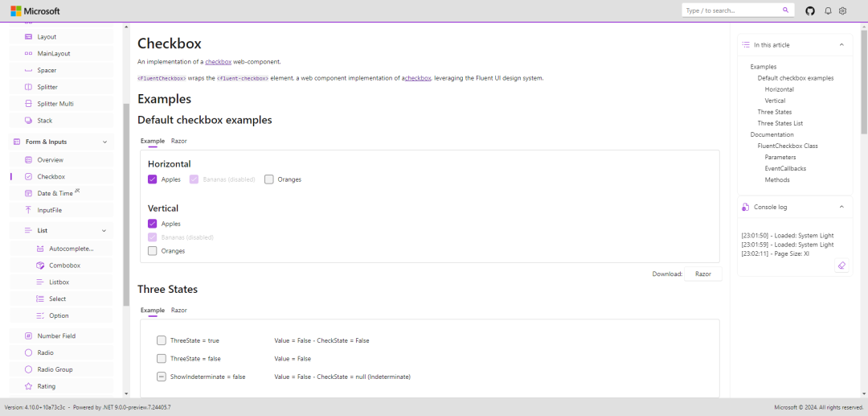Viewport: 868px width, 416px height.
Task: Download the Razor example file
Action: [703, 274]
